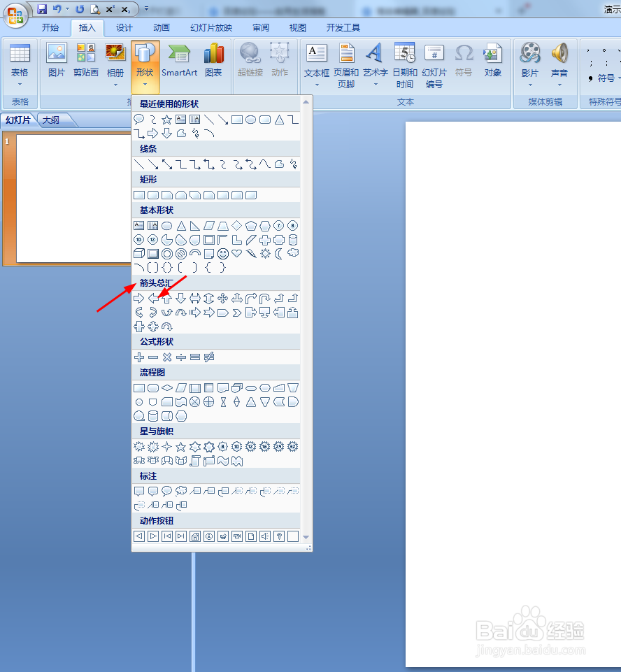This screenshot has height=672, width=621.
Task: Select the chevron arrow shape
Action: click(237, 313)
